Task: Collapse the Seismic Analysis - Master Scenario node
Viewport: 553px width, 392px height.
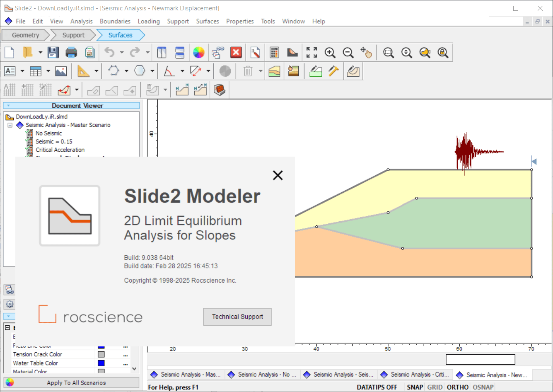Action: tap(10, 125)
